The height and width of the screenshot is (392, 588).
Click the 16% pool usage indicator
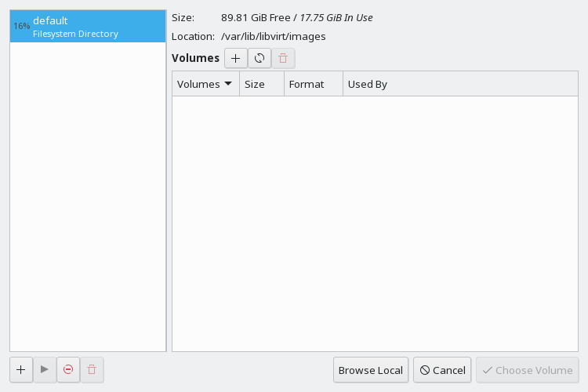[x=21, y=27]
